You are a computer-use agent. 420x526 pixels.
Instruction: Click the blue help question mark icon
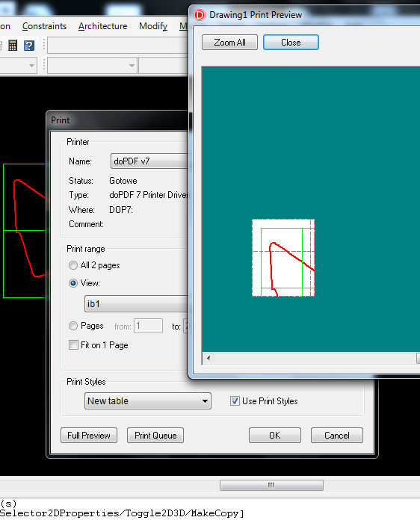click(29, 46)
